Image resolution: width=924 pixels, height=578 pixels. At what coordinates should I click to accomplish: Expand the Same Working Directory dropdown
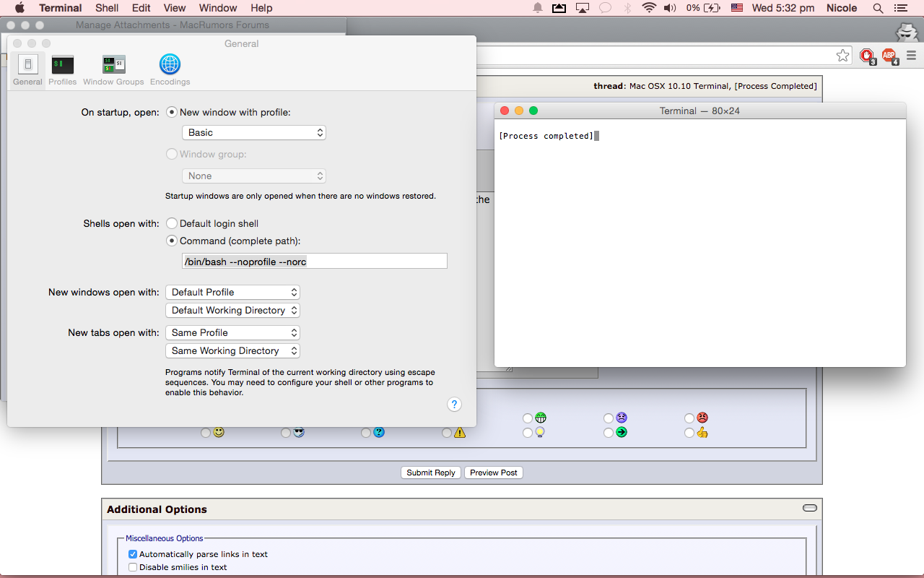232,351
